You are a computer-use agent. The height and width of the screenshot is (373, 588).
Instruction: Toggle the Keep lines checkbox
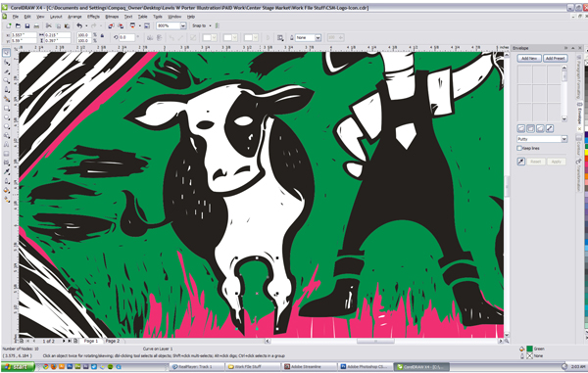(519, 148)
